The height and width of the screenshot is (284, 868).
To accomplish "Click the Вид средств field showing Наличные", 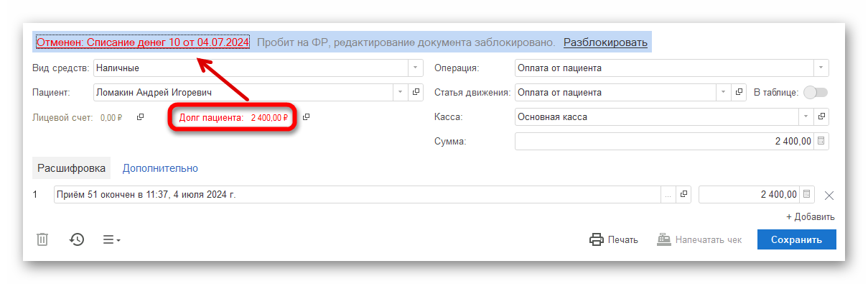I will point(251,68).
